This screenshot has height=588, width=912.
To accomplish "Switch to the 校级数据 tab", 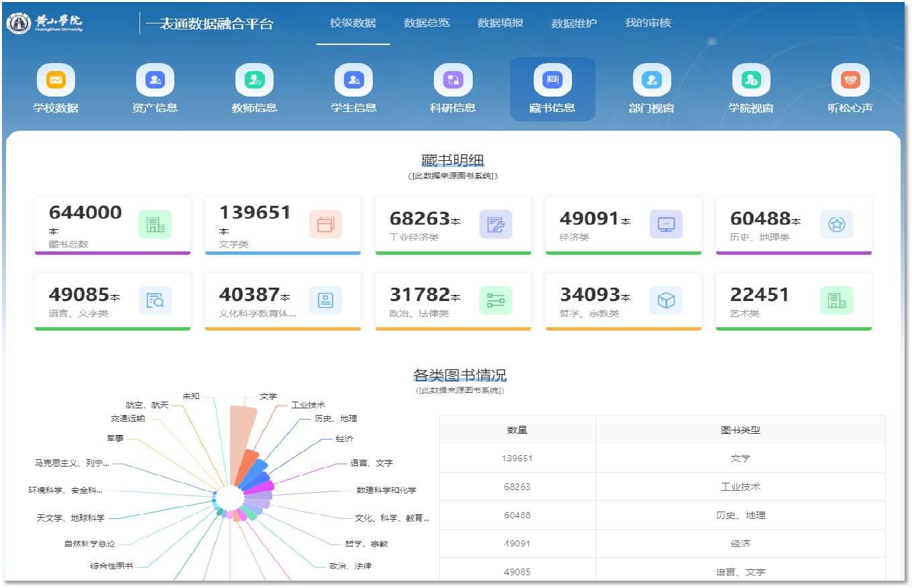I will [x=353, y=23].
